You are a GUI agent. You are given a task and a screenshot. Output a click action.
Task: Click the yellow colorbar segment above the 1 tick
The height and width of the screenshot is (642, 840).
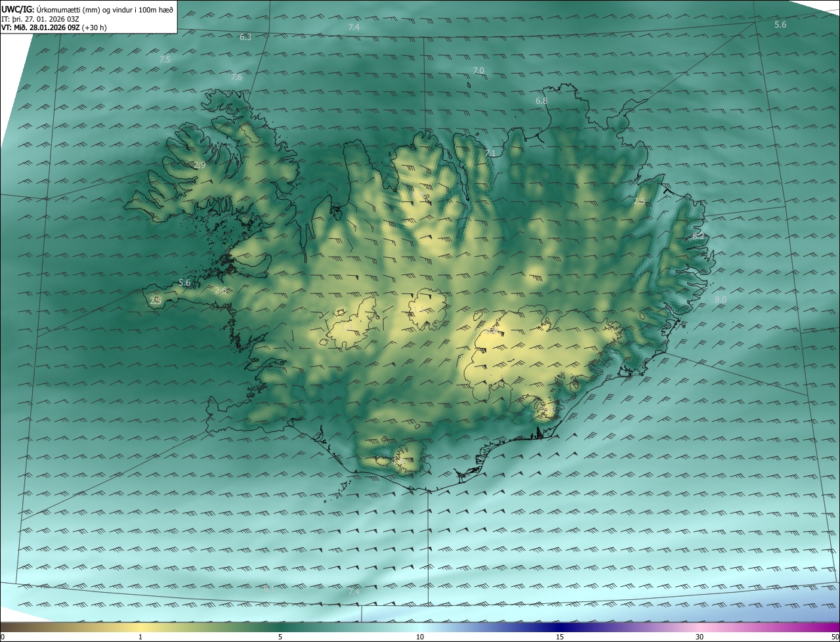tap(140, 627)
